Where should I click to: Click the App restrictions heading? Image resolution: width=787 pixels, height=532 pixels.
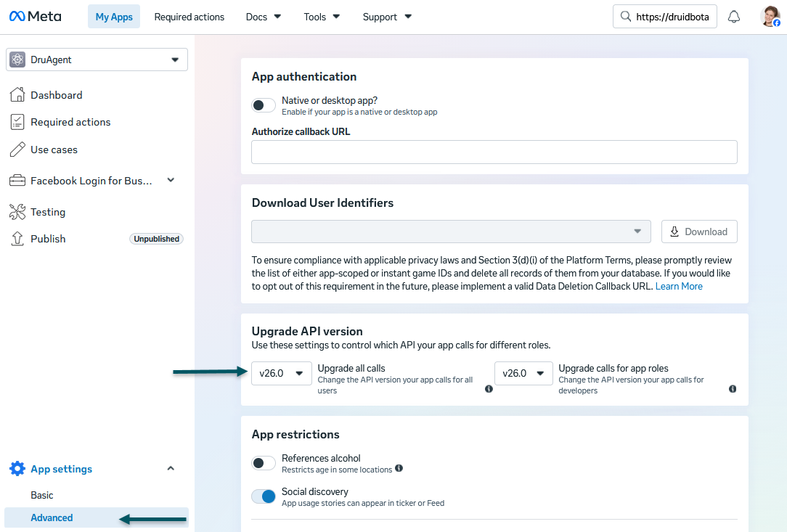[295, 434]
